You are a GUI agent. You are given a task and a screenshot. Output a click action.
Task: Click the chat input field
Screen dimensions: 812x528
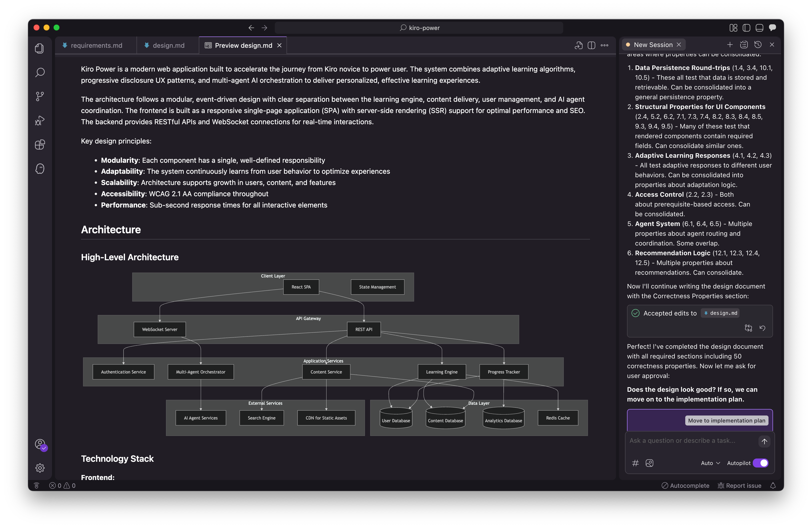tap(689, 441)
